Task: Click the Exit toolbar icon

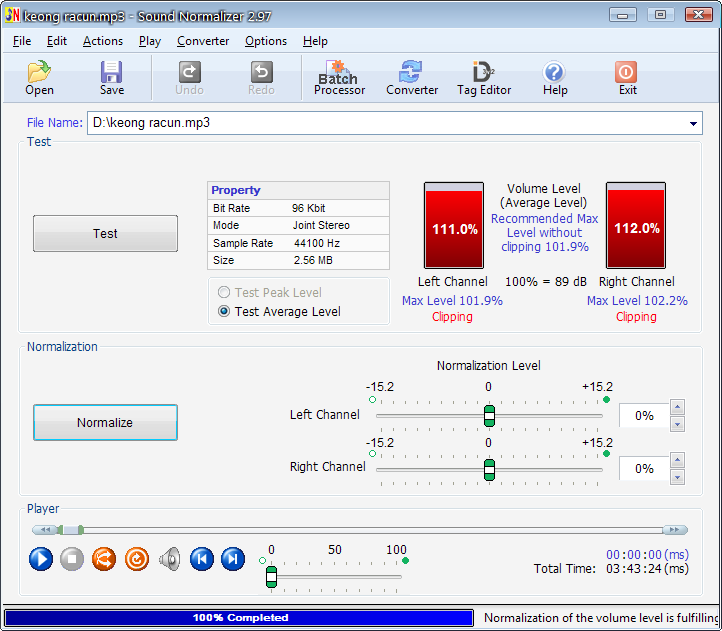Action: tap(627, 77)
